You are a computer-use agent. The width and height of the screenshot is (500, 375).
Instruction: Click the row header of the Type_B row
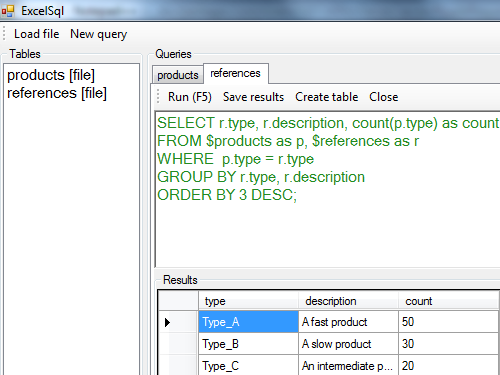[x=178, y=344]
